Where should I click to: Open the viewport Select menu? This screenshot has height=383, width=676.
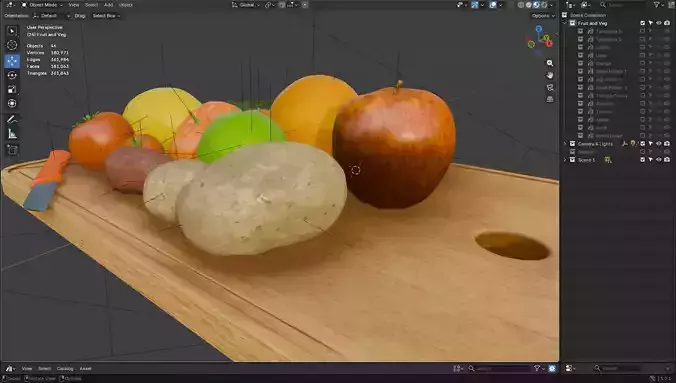pos(91,5)
